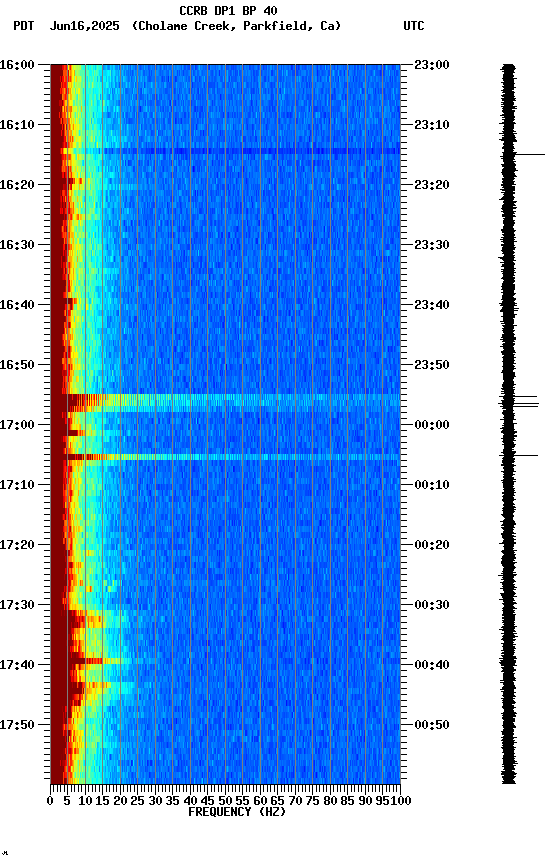The height and width of the screenshot is (864, 552).
Task: Click the 23:00 UTC time label
Action: (x=432, y=65)
